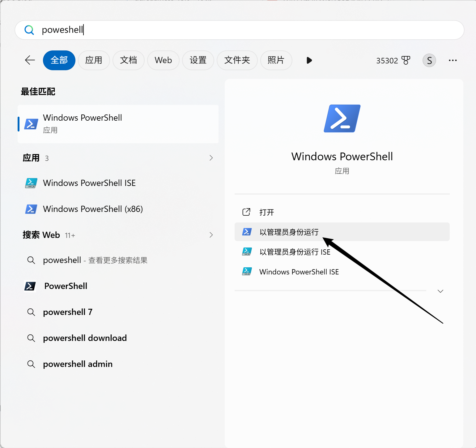The width and height of the screenshot is (476, 448).
Task: Click search icon beside 'powershell admin'
Action: 31,364
